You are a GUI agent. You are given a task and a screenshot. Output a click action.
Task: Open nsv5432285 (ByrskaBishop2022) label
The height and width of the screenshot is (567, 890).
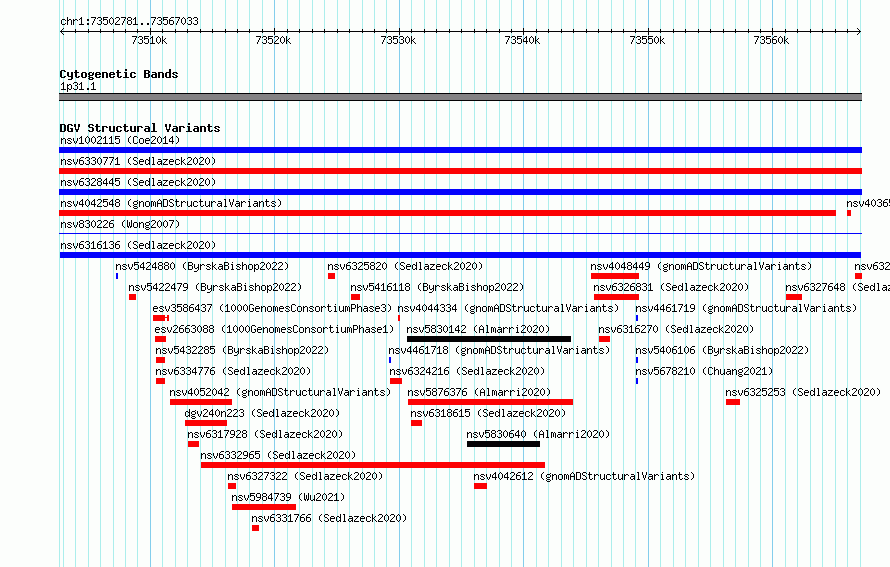click(x=242, y=350)
